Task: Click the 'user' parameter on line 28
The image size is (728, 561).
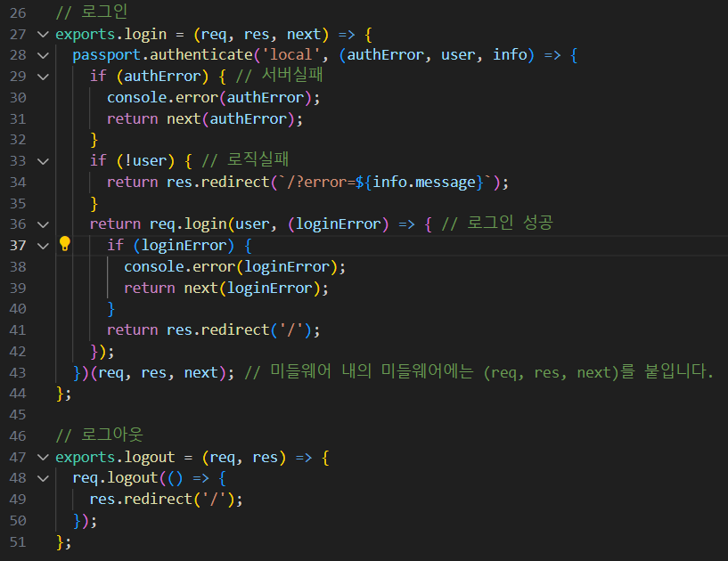Action: pyautogui.click(x=458, y=55)
